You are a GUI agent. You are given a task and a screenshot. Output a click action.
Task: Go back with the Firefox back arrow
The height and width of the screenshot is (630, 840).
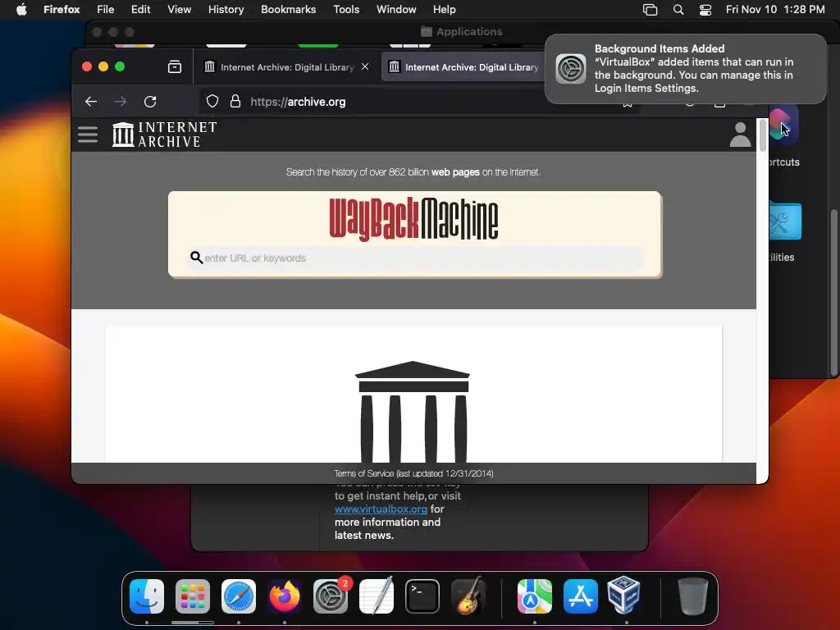91,101
